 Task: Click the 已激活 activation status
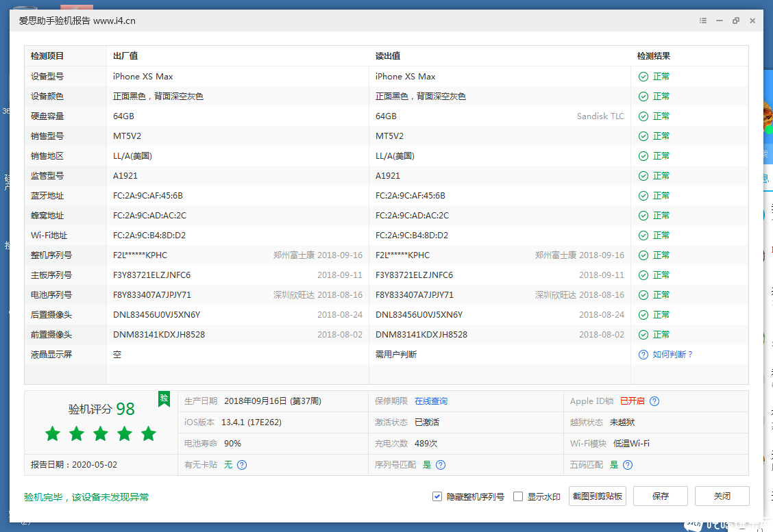(427, 422)
